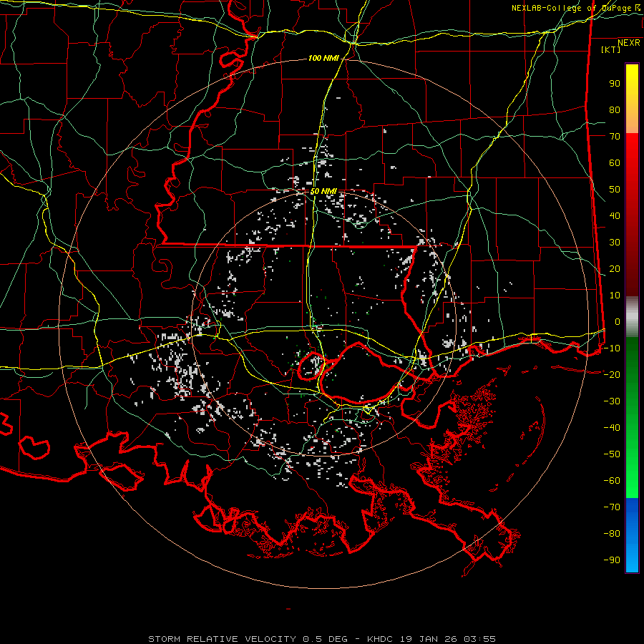
Task: Click the 20 value on the velocity scale
Action: [615, 268]
